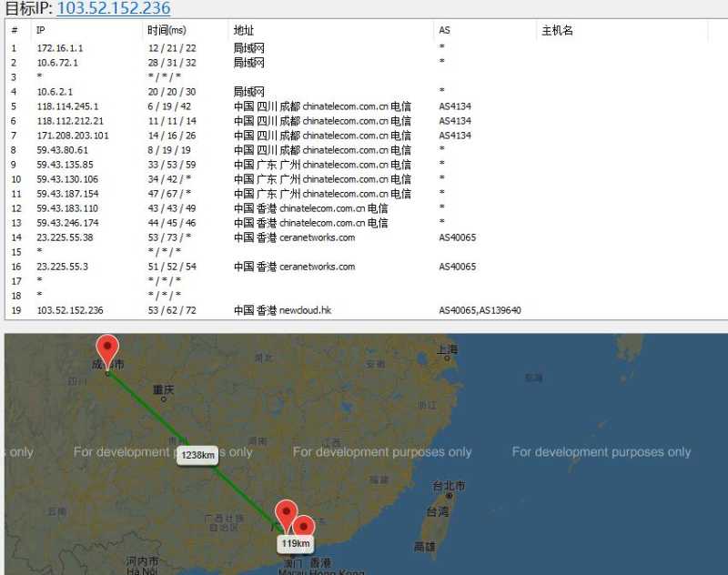
Task: Select hop 1 row 172.16.1.1
Action: pyautogui.click(x=367, y=48)
